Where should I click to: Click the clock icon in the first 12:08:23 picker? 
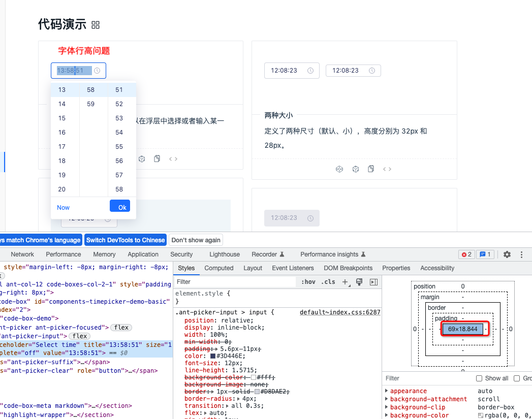point(310,71)
